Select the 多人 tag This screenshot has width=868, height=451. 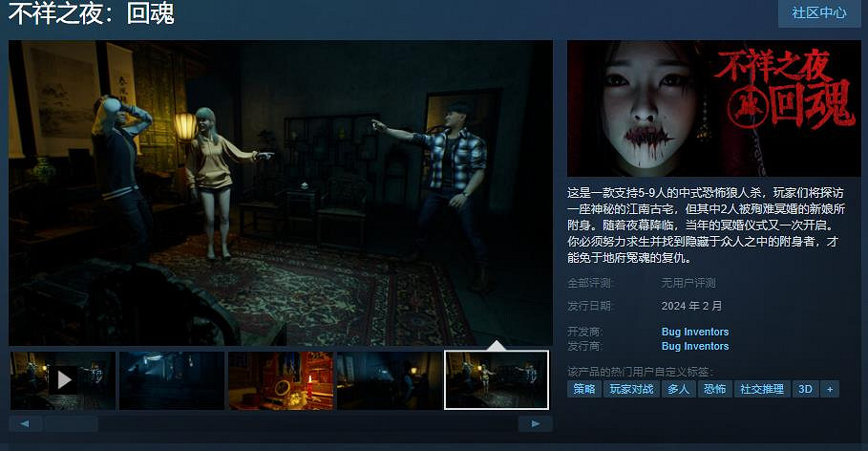point(678,389)
